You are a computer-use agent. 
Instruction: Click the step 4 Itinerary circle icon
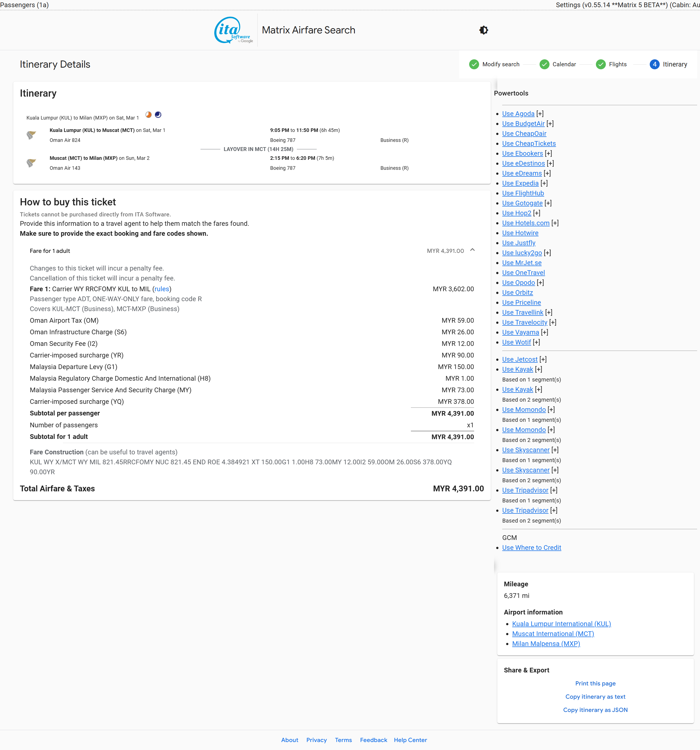click(655, 65)
